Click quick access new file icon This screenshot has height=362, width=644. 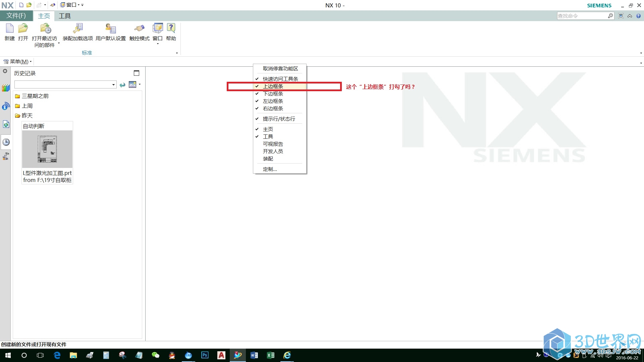coord(21,5)
